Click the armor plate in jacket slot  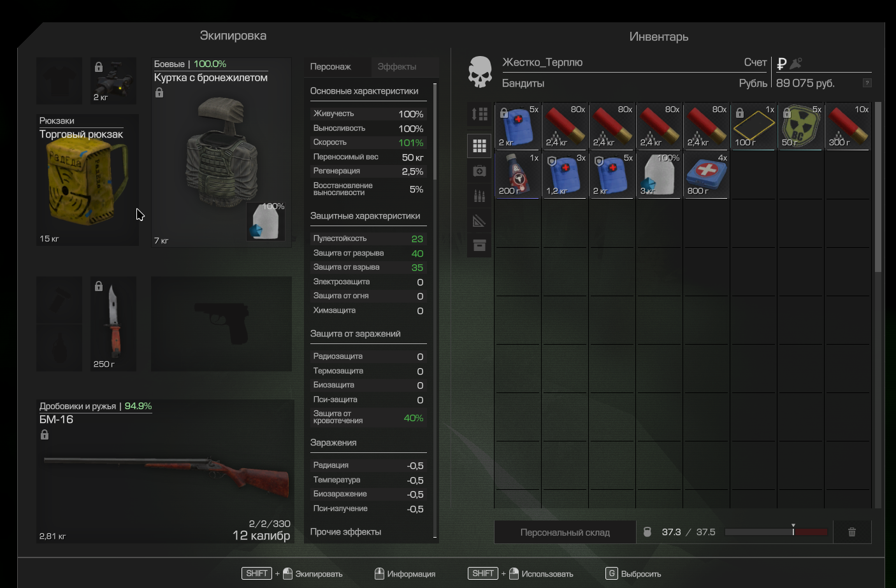tap(265, 222)
